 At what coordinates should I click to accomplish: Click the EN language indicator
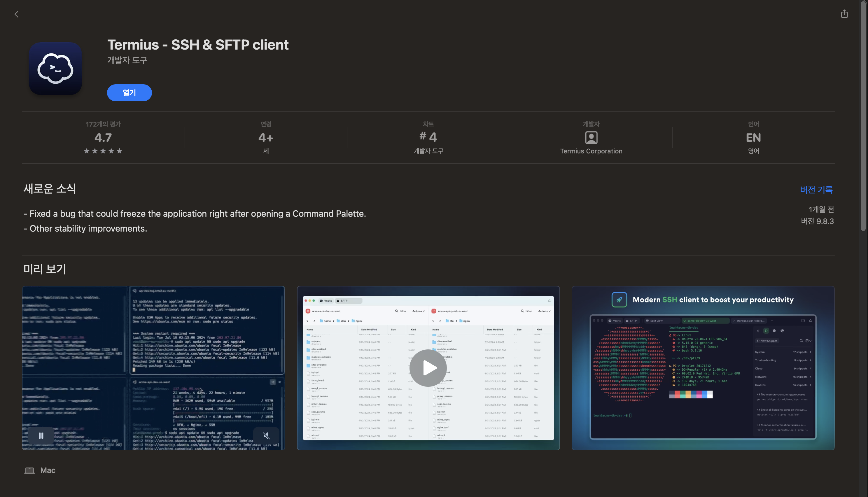[x=753, y=138]
